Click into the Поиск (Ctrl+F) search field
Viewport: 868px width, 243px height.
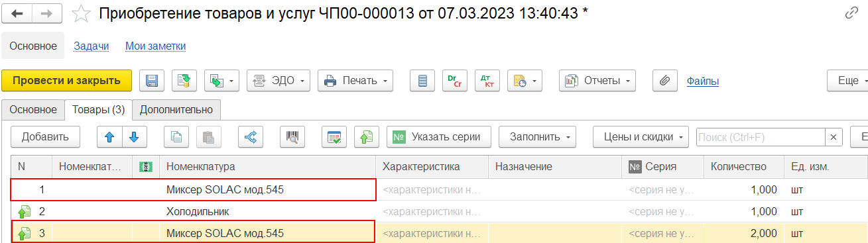tap(760, 137)
